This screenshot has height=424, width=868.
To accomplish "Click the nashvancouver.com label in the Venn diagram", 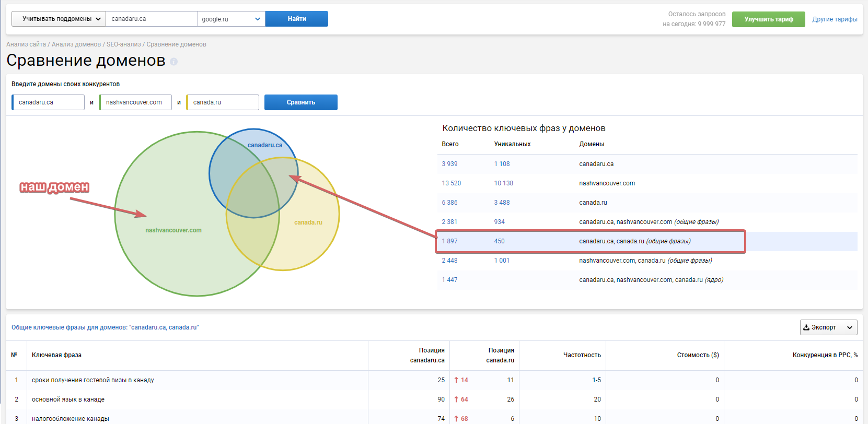I will coord(173,230).
